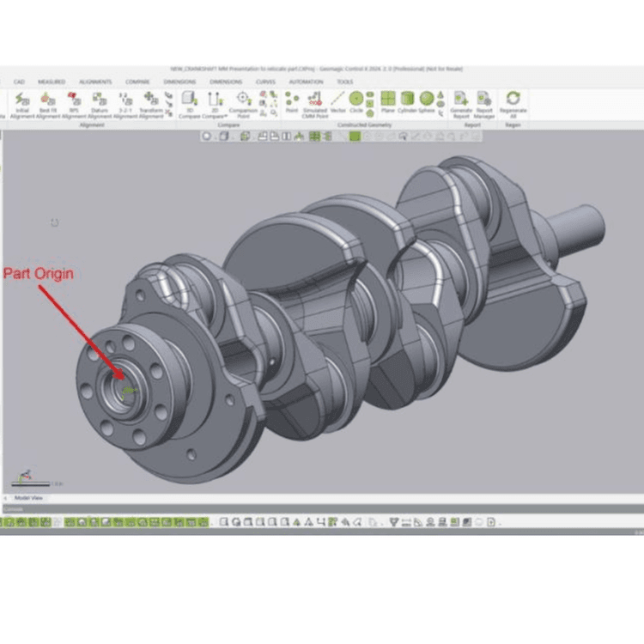Create a Simulated CMM Point
Screen dimensions: 644x644
point(315,103)
